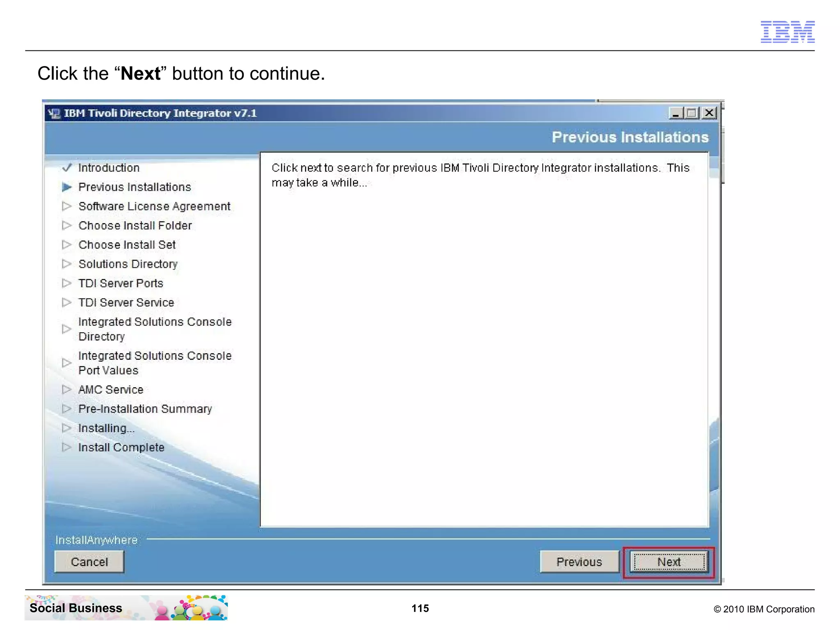
Task: Click the Introduction checkmark icon
Action: (x=67, y=168)
